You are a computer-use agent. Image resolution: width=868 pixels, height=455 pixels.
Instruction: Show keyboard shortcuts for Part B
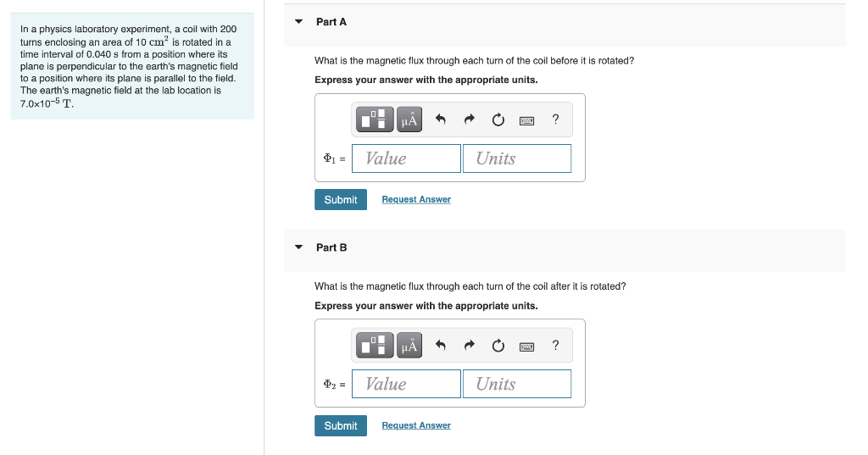527,347
